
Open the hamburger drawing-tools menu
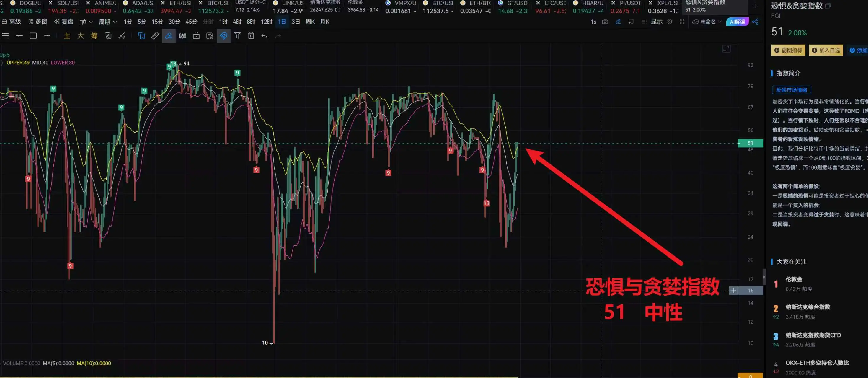click(6, 36)
